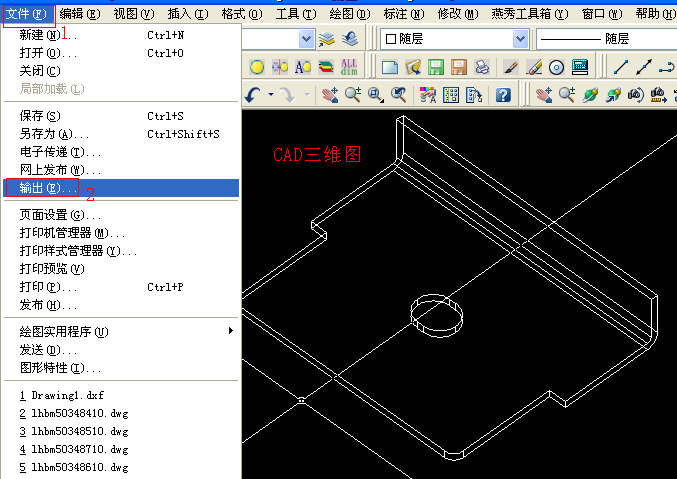
Task: Open the stacked colored layers icon
Action: (326, 67)
